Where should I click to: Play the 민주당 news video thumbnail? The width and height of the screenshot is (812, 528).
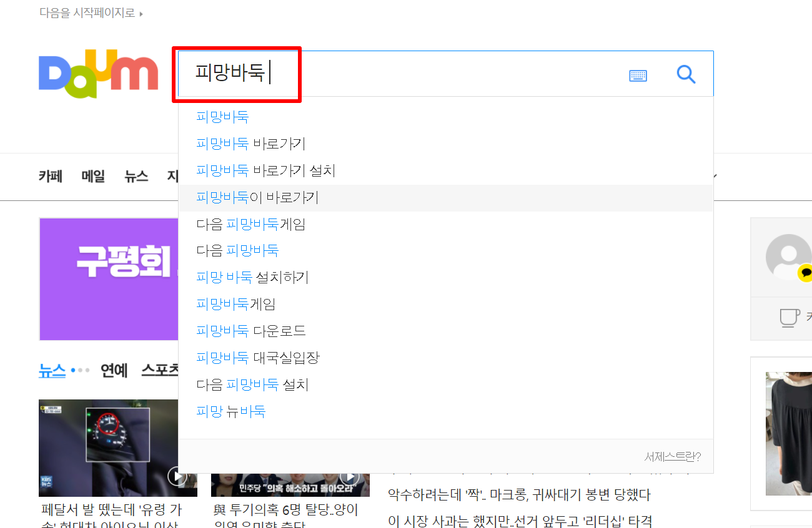coord(290,485)
